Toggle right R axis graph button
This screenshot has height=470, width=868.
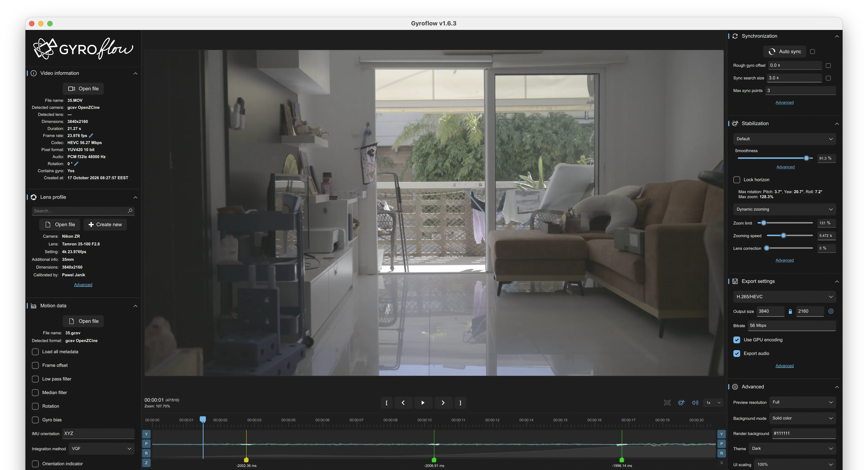[x=721, y=453]
